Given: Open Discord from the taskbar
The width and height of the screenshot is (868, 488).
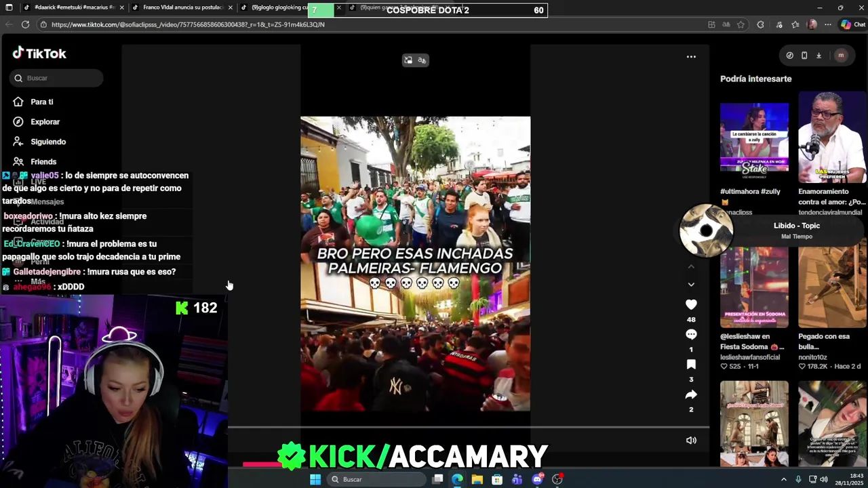Looking at the screenshot, I should tap(537, 480).
